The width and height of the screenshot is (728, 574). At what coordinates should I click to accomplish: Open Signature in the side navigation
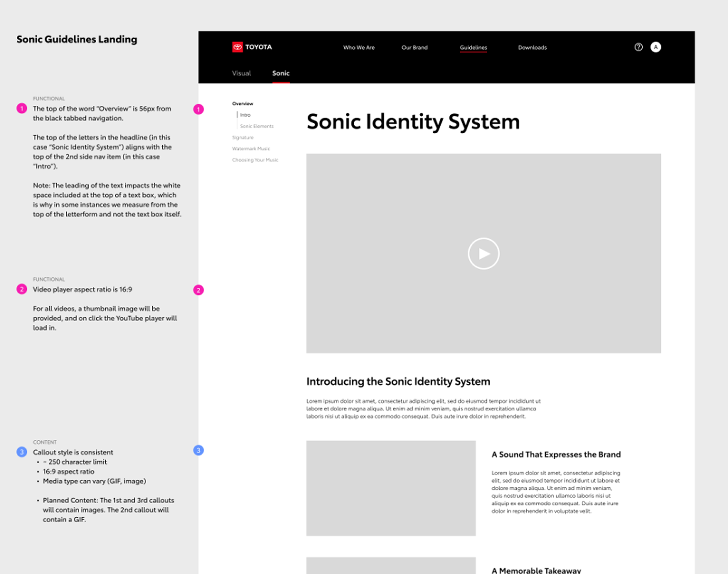[243, 138]
